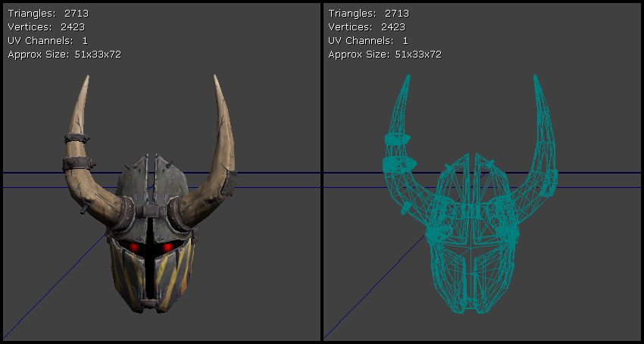
Task: Select 'Triangles: 2713' text in textured view
Action: coord(48,14)
